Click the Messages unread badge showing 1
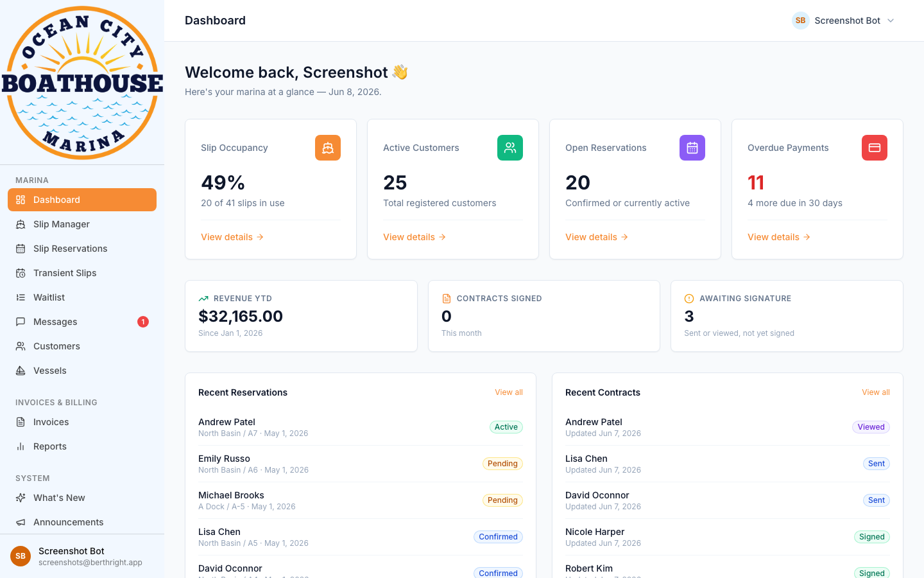The width and height of the screenshot is (924, 578). point(143,322)
